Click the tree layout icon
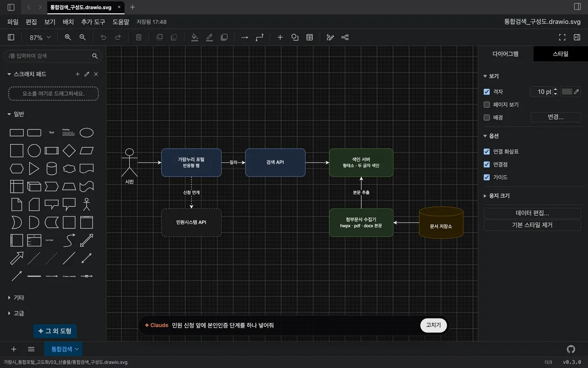This screenshot has width=588, height=368. [345, 37]
